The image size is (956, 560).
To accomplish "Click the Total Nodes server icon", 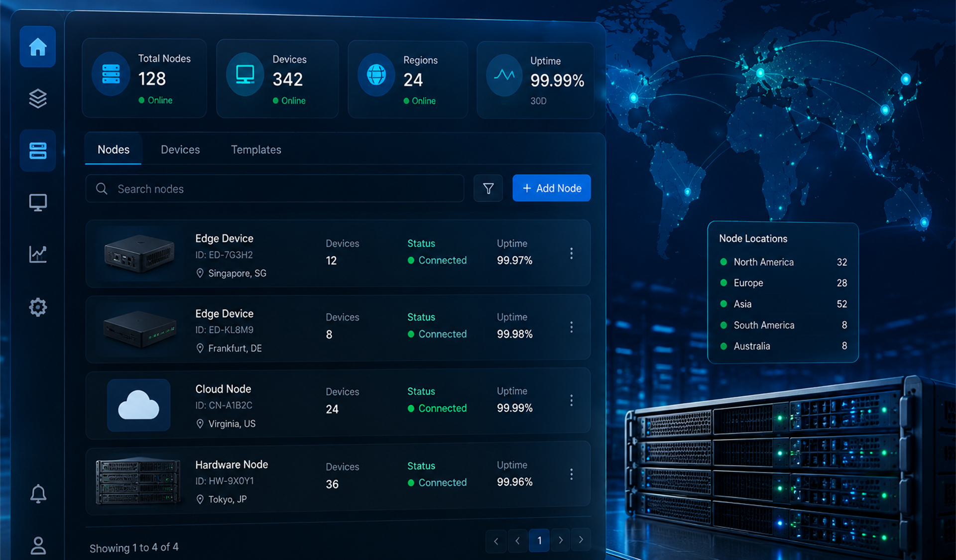I will coord(111,74).
